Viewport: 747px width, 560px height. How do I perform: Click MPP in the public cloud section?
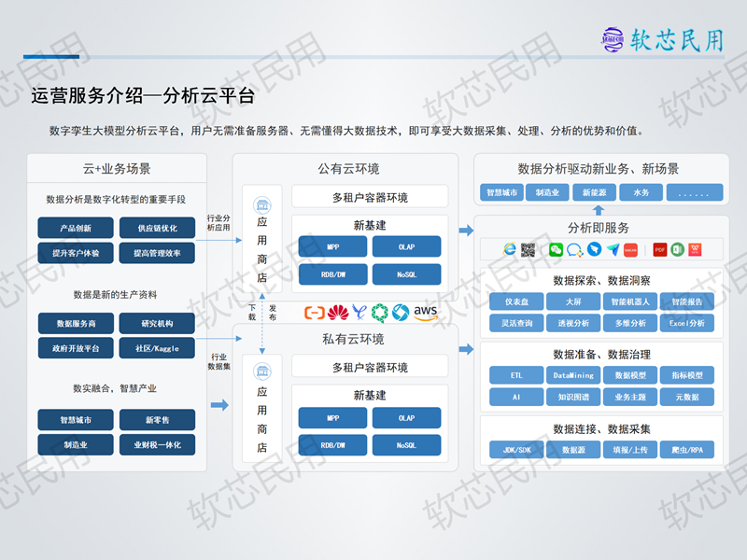point(333,246)
